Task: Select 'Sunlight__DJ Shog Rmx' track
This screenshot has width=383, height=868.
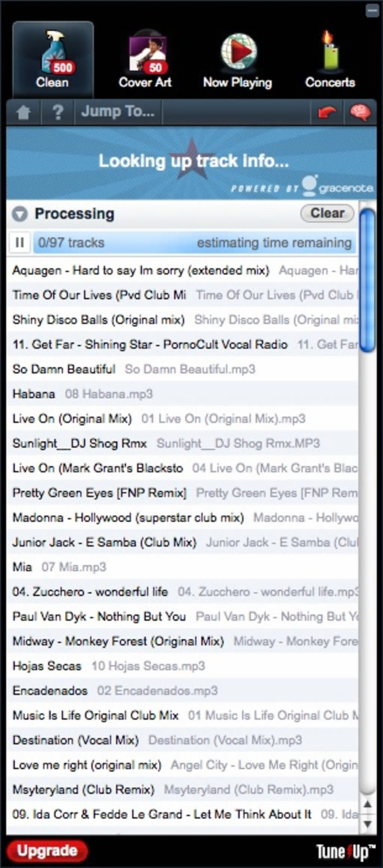Action: tap(182, 443)
